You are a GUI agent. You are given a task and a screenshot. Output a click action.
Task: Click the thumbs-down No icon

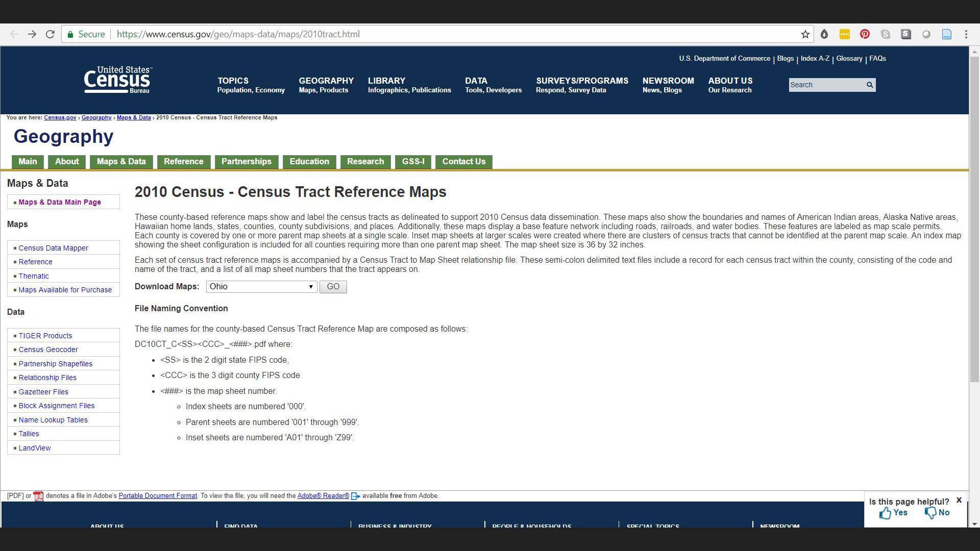[x=930, y=513]
